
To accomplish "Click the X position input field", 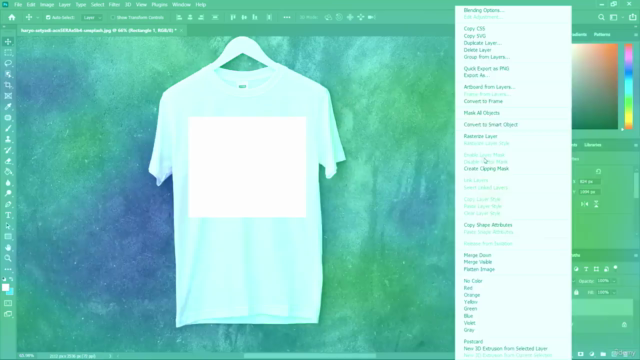I will coord(589,182).
